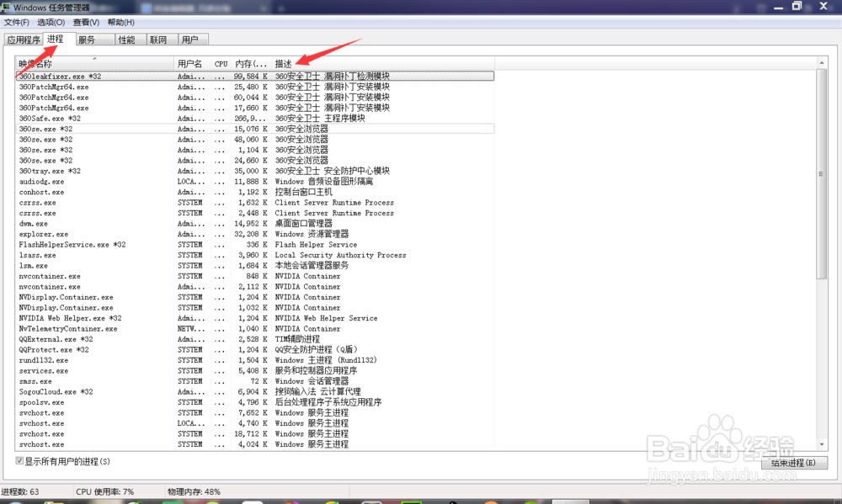Viewport: 842px width, 504px height.
Task: Click the 32,208 K memory value
Action: [250, 234]
